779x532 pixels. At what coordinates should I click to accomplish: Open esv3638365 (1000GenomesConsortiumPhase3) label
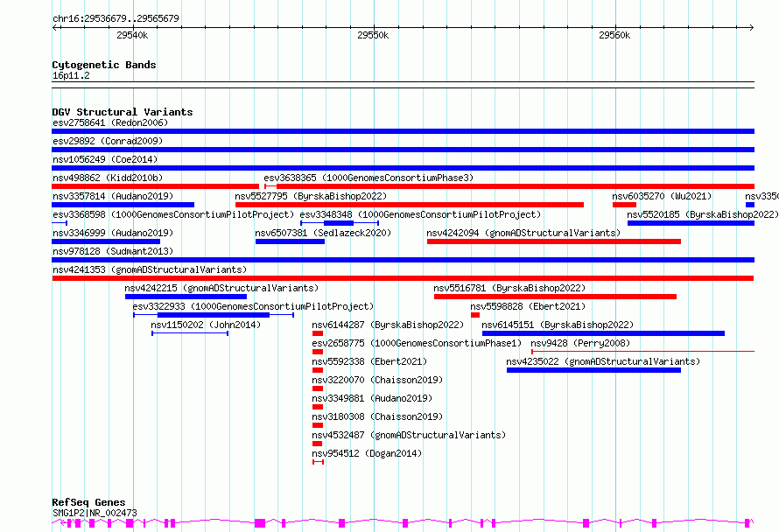tap(368, 178)
